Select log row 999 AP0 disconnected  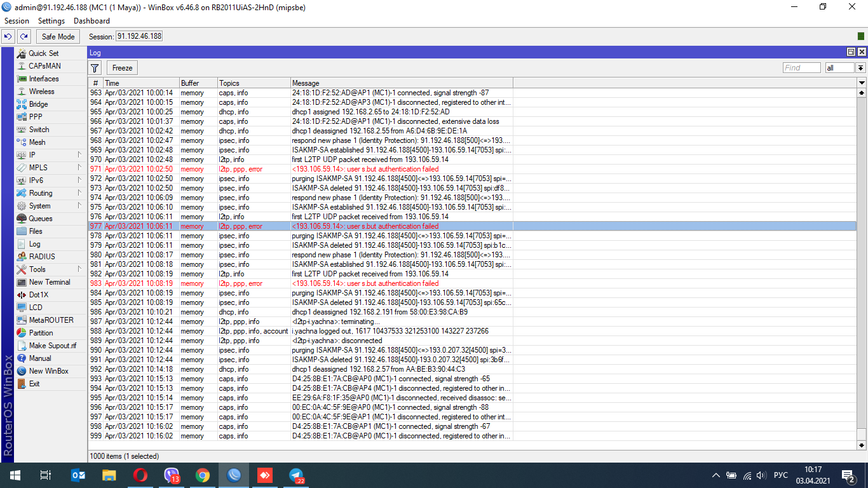coord(472,436)
